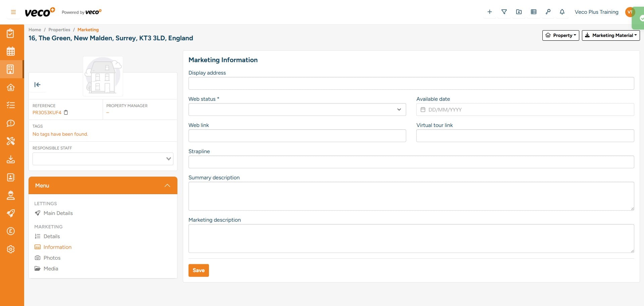Open the Property dropdown button
The image size is (644, 306).
point(560,35)
